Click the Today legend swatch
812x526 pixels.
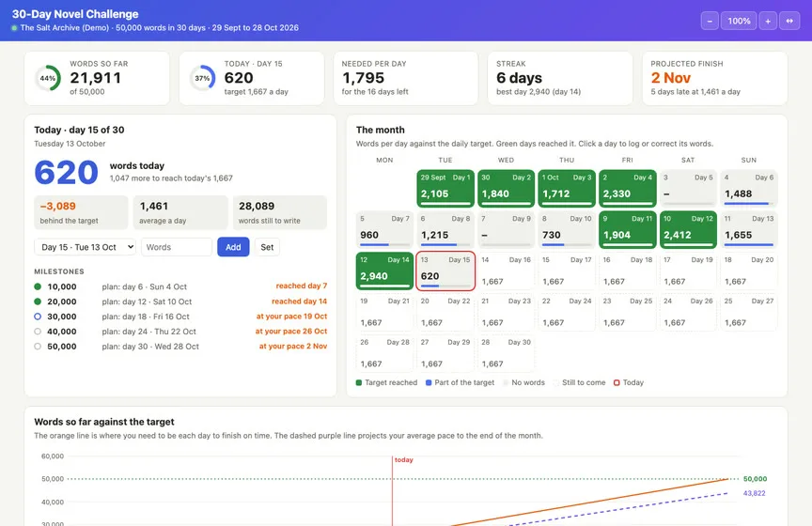tap(617, 382)
